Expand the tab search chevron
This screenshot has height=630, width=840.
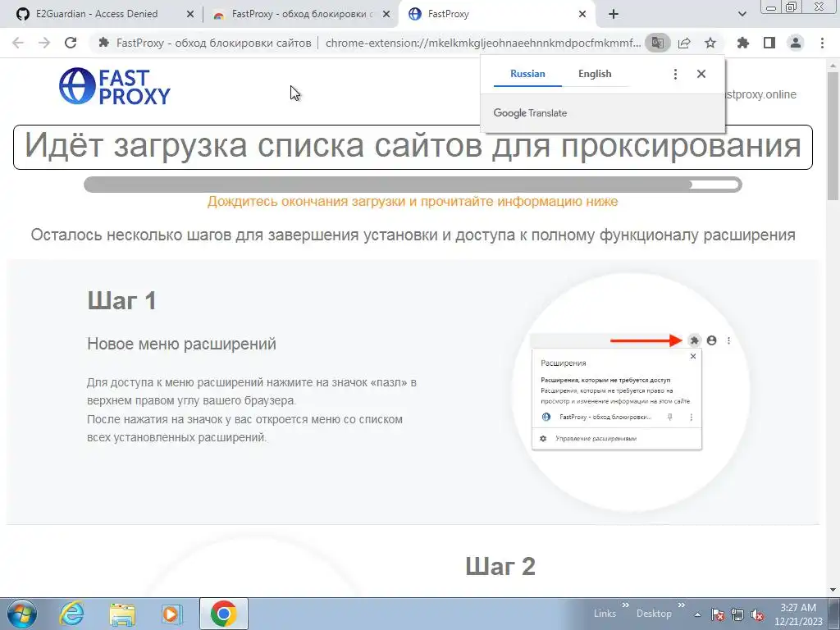742,15
